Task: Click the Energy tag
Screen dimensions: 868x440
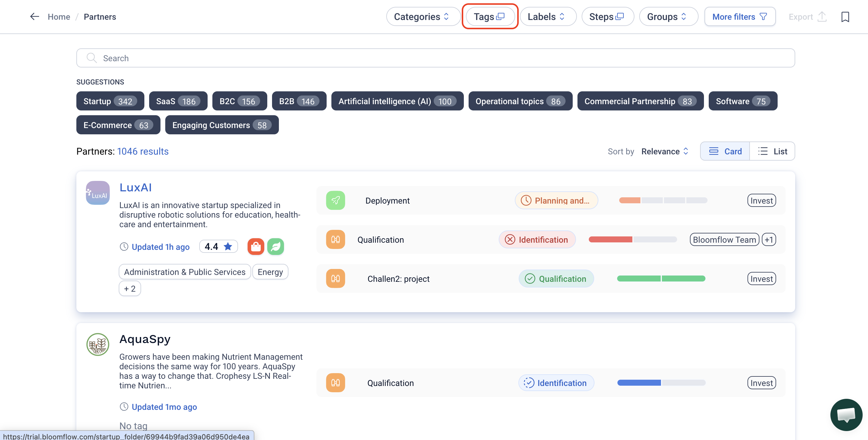Action: click(x=270, y=272)
